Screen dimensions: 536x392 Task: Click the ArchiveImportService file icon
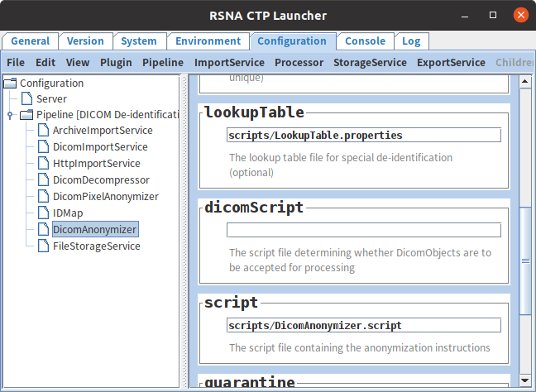click(43, 130)
